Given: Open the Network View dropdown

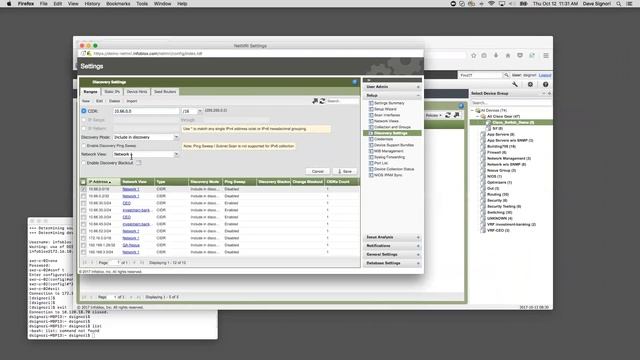Looking at the screenshot, I should click(176, 154).
